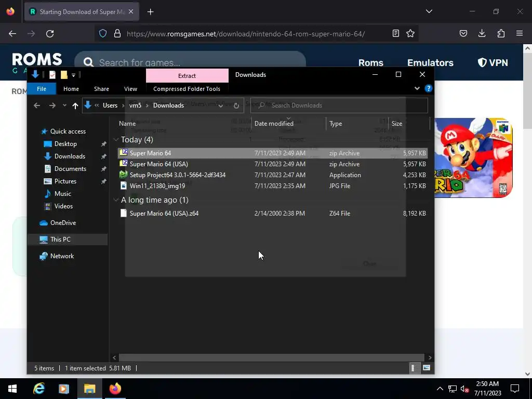Open Compressed Folder Tools tab
The height and width of the screenshot is (399, 532).
pos(187,89)
